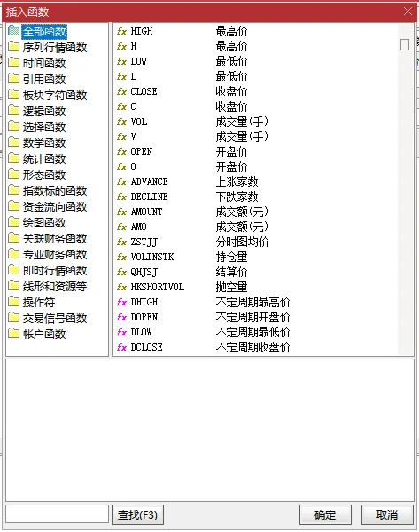The height and width of the screenshot is (532, 419).
Task: Select the VOLINSTK function row
Action: point(256,257)
